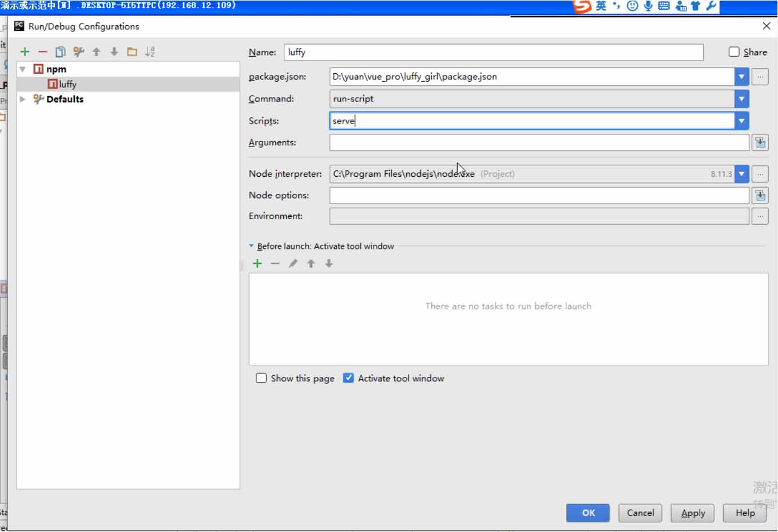The image size is (778, 532).
Task: Check the Show this page option
Action: click(261, 378)
